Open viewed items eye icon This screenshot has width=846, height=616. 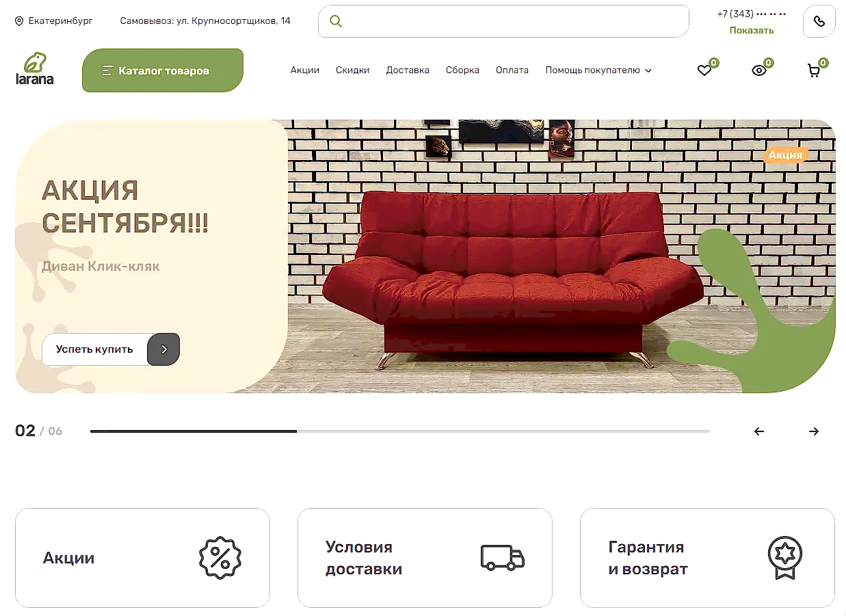759,70
